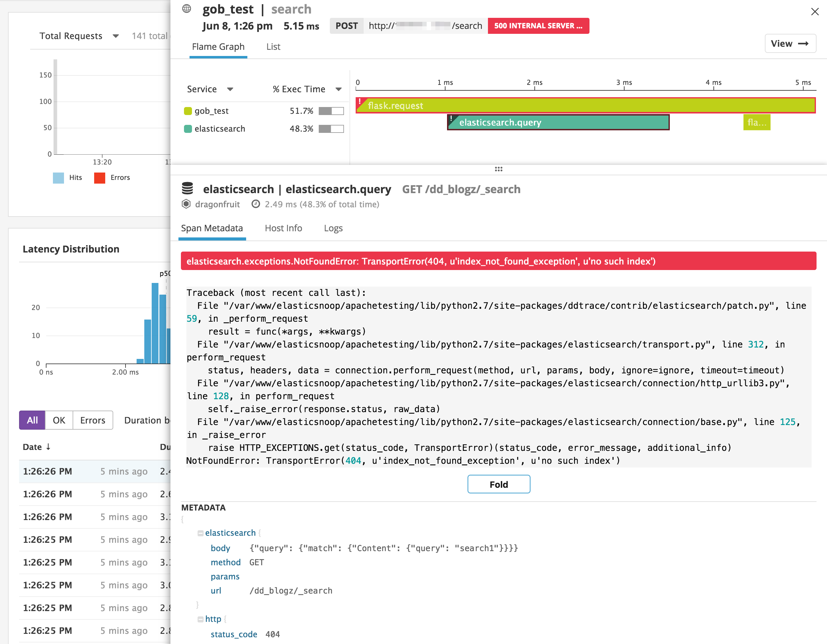
Task: Click the hexagon icon beside dragonfruit host
Action: click(186, 204)
